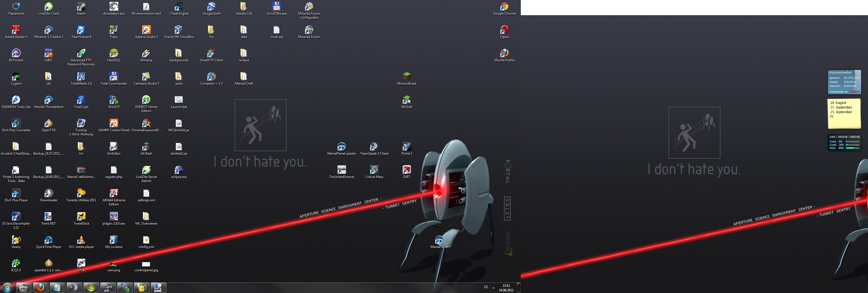Select XAMPP Control Panel icon
Screen dimensions: 868x293
pos(114,125)
